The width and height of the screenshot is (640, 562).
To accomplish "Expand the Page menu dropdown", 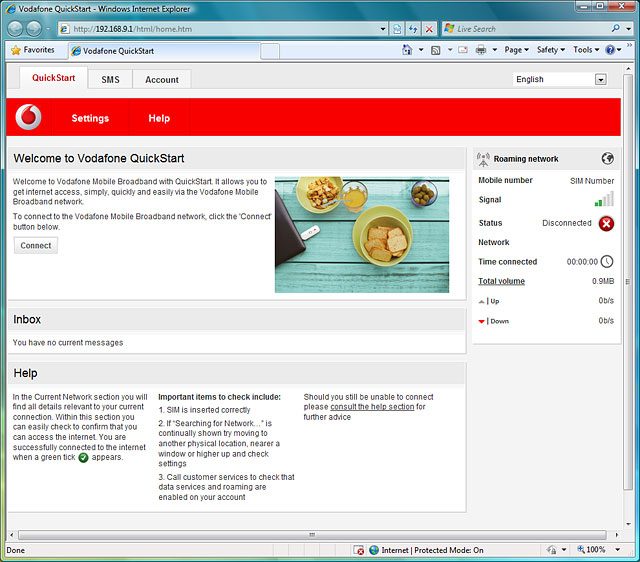I will click(516, 50).
